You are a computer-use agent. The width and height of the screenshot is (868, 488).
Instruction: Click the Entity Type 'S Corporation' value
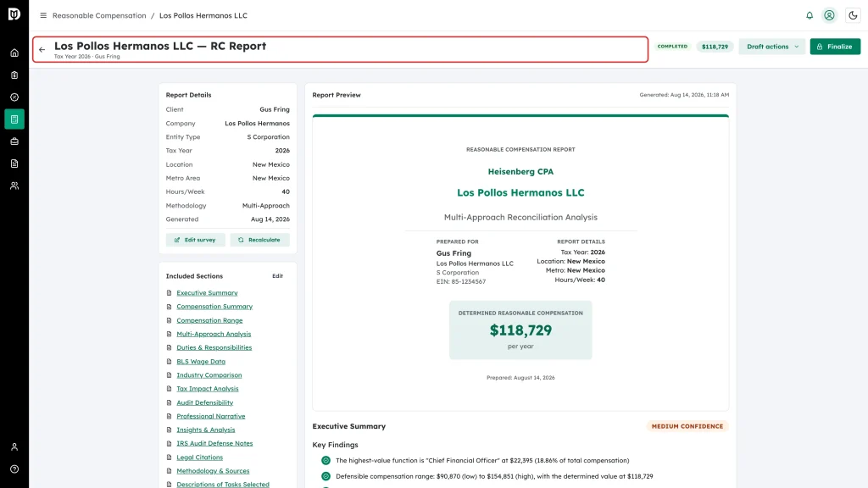(x=268, y=136)
